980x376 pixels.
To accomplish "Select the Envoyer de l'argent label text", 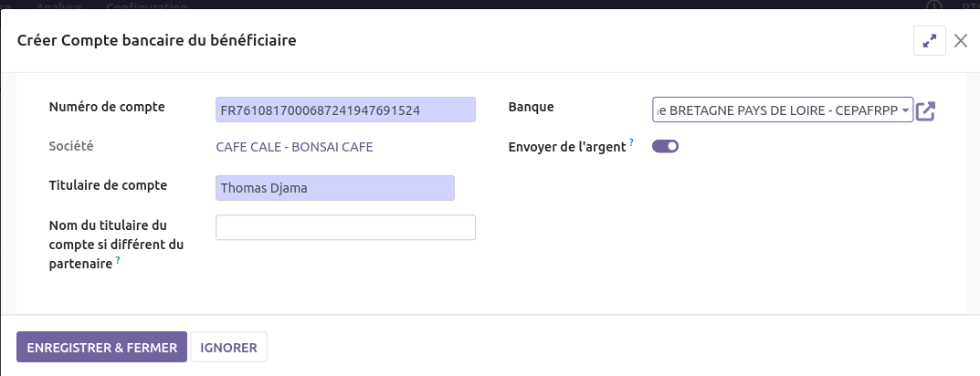I will (x=567, y=147).
